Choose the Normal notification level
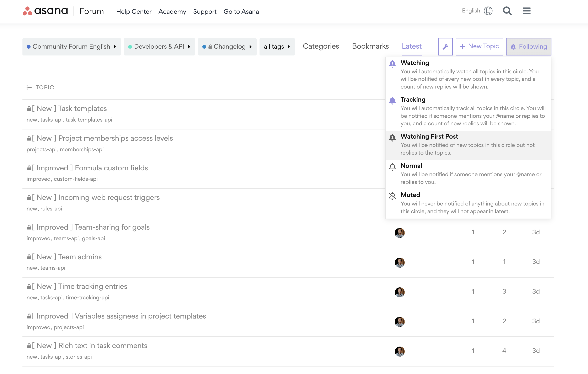 coord(468,174)
